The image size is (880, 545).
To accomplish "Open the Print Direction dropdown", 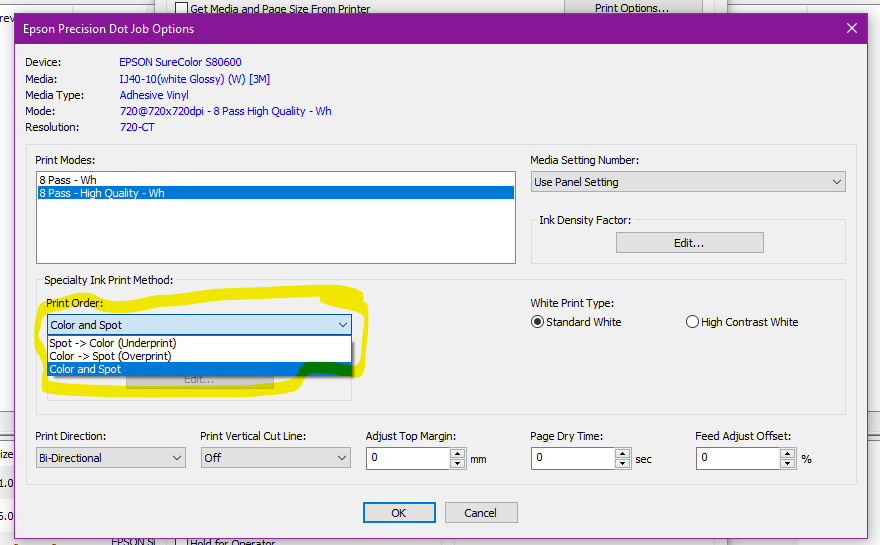I will tap(111, 458).
